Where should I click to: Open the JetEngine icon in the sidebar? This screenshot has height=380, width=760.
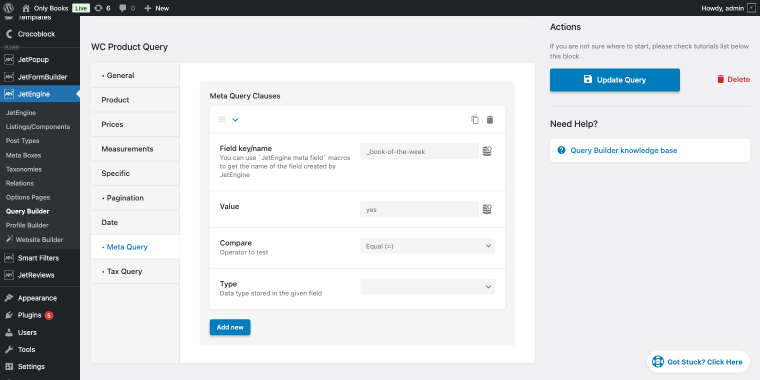(9, 94)
